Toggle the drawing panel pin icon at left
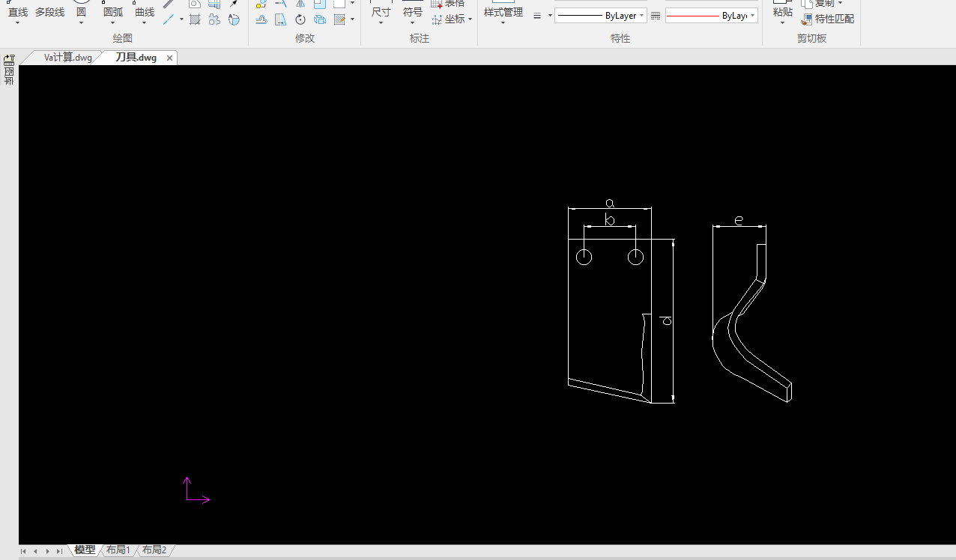 (x=9, y=59)
